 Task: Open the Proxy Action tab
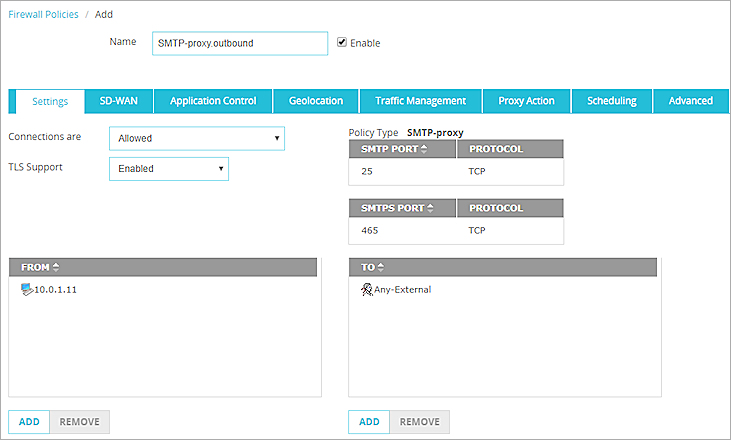(x=526, y=101)
